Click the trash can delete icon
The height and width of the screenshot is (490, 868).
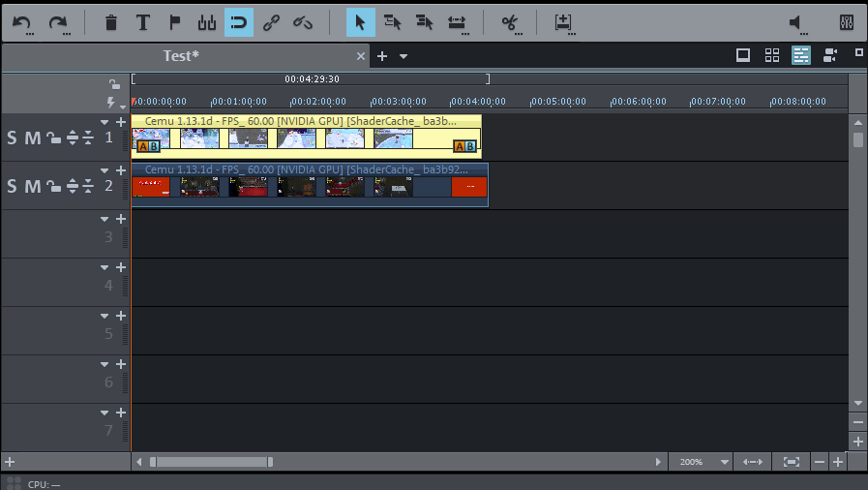pos(110,22)
